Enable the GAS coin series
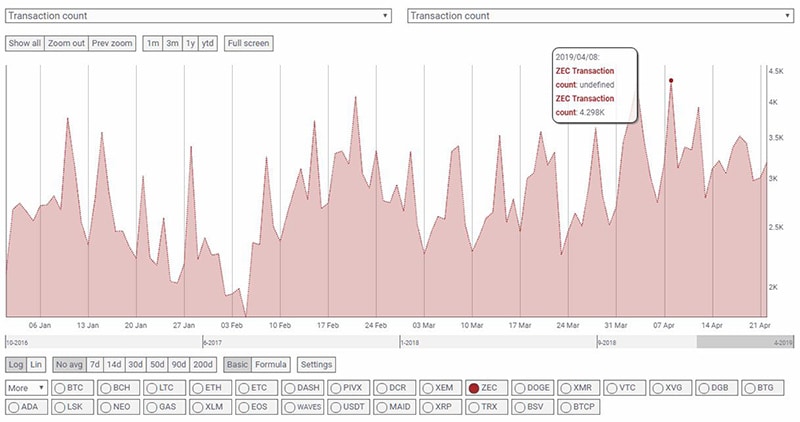The width and height of the screenshot is (800, 422). [x=164, y=407]
